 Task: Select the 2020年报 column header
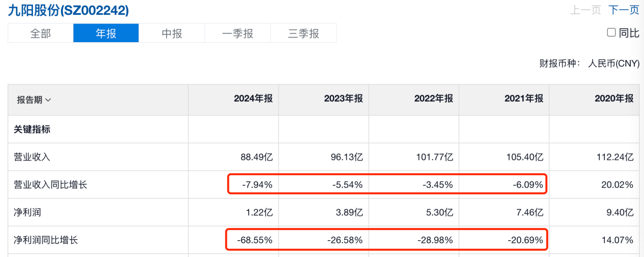(614, 99)
